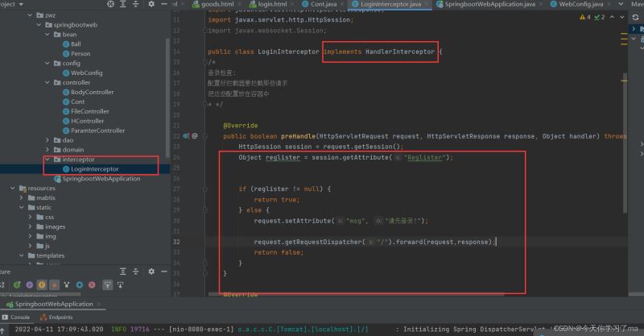Toggle the show fields filter in Structure
Screen dimensions: 644x336
[40, 284]
